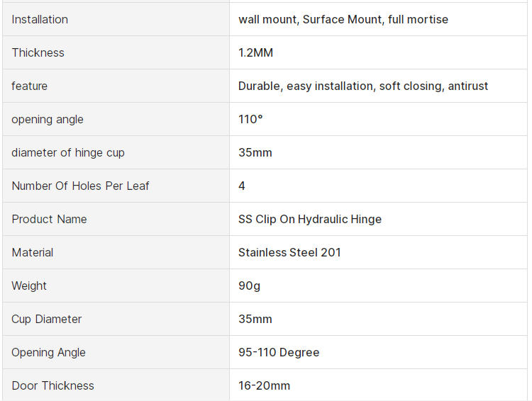The height and width of the screenshot is (401, 532).
Task: Select the 'Stainless Steel 201' value
Action: point(289,252)
